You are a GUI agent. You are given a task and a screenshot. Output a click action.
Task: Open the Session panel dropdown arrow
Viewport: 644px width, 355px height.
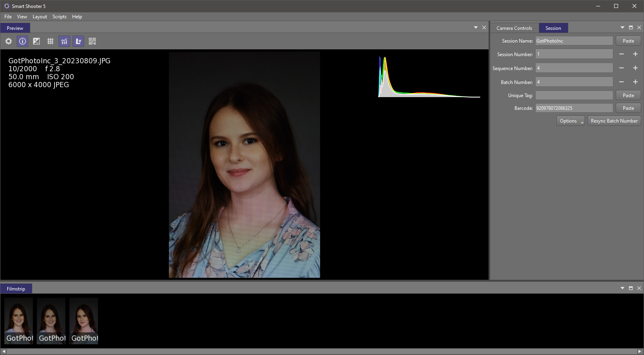click(622, 27)
